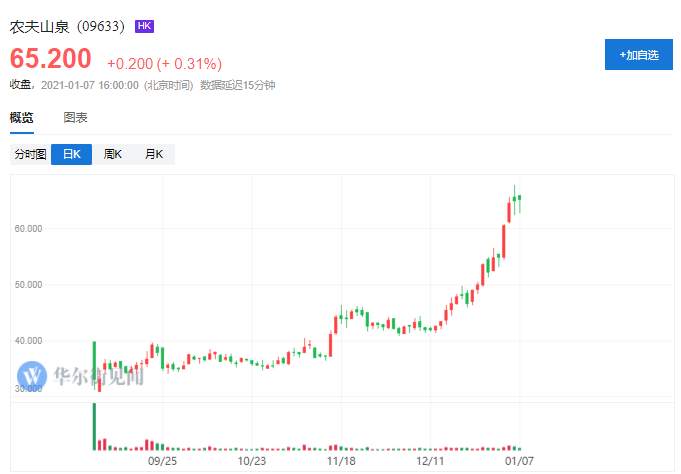Click the 11/18 date axis label
Image resolution: width=681 pixels, height=474 pixels.
[x=341, y=461]
